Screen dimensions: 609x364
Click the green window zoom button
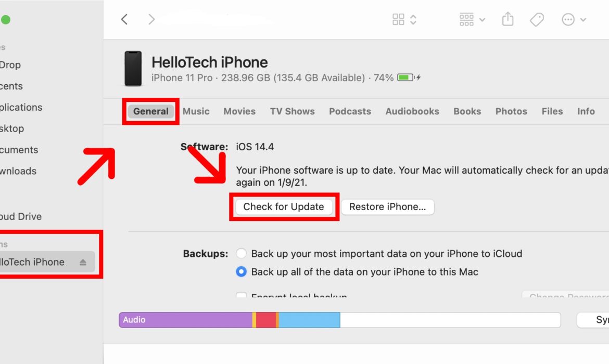click(x=5, y=20)
